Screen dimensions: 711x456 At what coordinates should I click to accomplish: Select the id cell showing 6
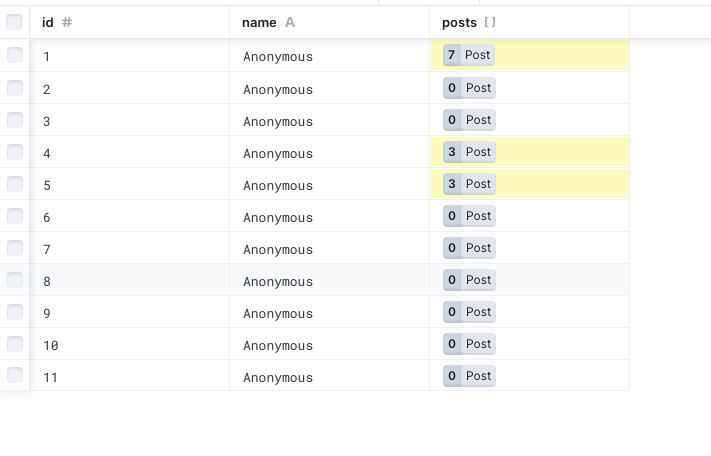130,216
